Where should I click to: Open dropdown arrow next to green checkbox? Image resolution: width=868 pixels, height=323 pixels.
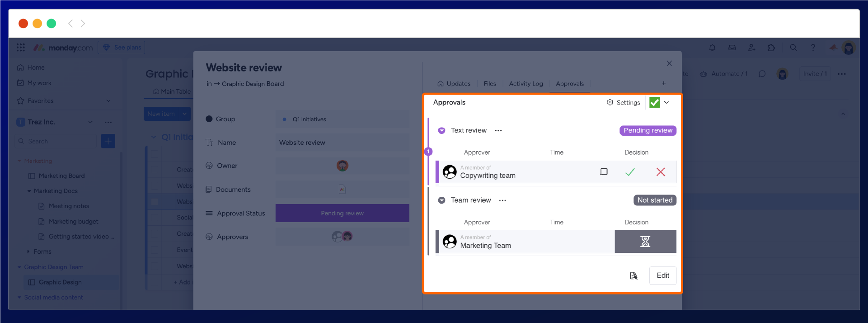[666, 103]
